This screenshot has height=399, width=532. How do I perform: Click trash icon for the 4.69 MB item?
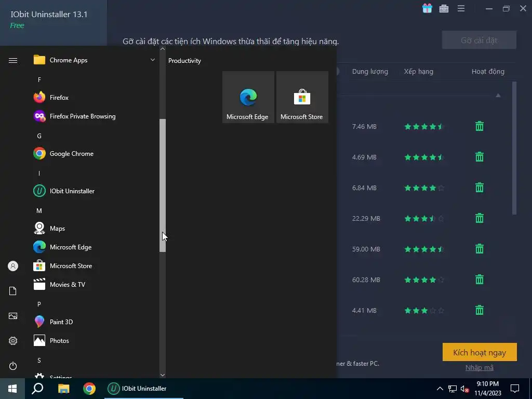pos(479,157)
